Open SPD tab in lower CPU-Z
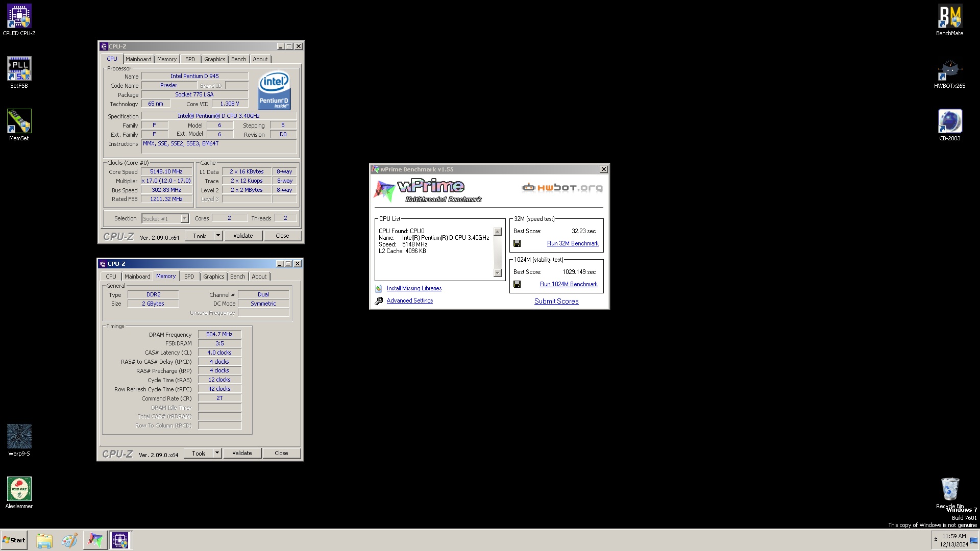This screenshot has height=551, width=980. coord(189,277)
